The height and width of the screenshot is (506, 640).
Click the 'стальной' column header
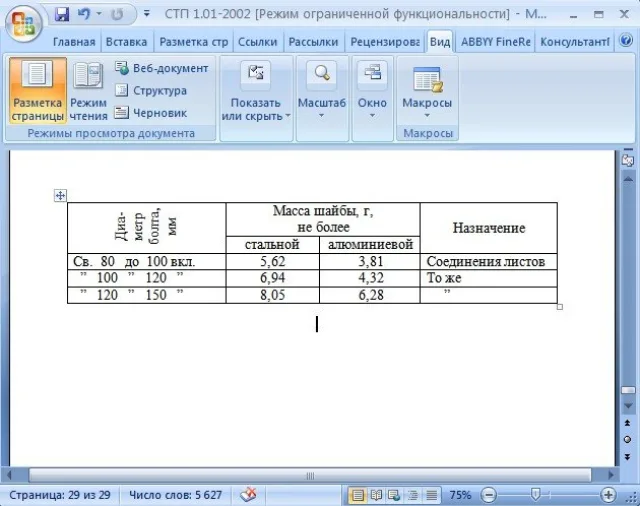coord(272,244)
